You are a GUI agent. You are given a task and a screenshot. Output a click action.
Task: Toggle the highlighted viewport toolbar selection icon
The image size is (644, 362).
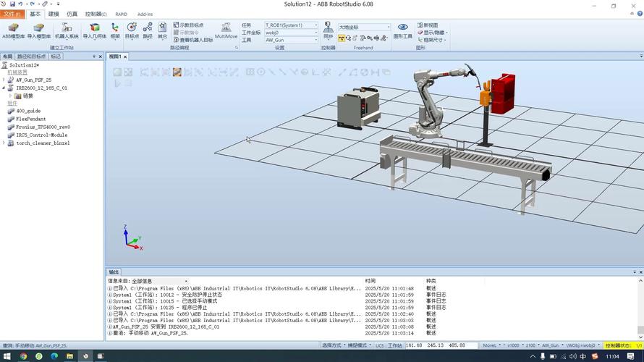point(177,72)
